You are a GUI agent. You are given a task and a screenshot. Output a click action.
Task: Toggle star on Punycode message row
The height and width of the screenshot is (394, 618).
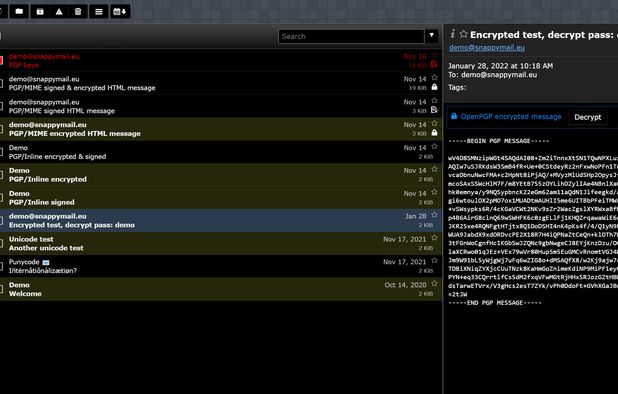[434, 260]
